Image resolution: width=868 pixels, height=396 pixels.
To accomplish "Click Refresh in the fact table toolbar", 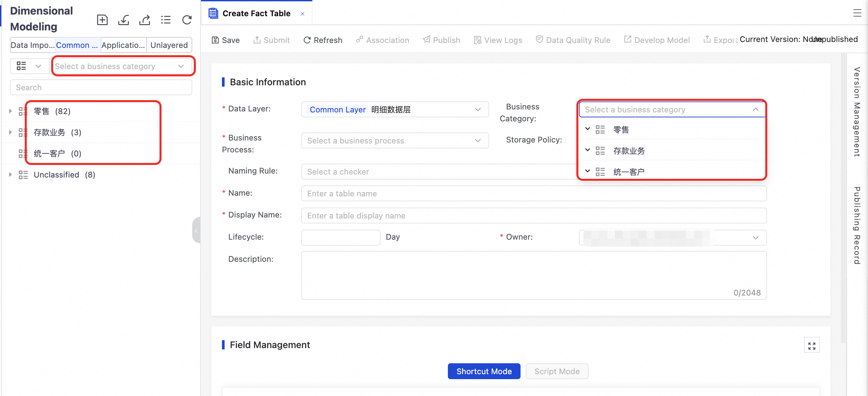I will (322, 40).
